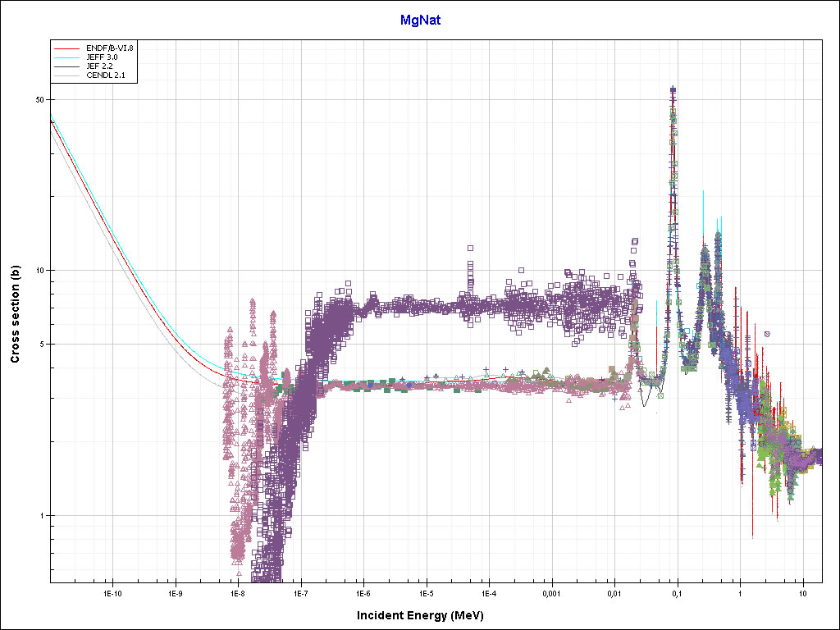Click the 0,001 tick on the energy axis

[550, 592]
